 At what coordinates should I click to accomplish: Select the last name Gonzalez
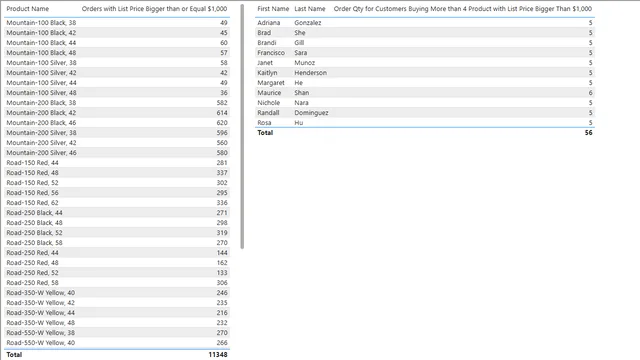click(308, 22)
